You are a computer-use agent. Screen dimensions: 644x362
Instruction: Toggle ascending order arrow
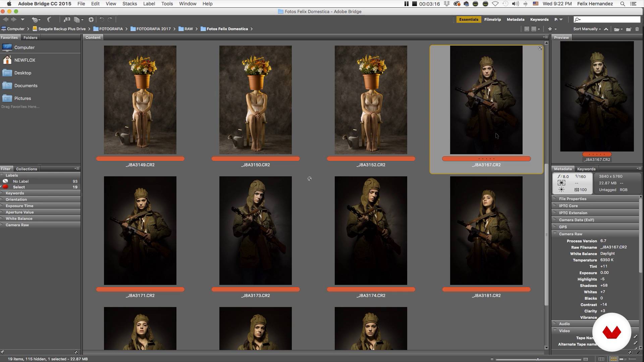[606, 29]
